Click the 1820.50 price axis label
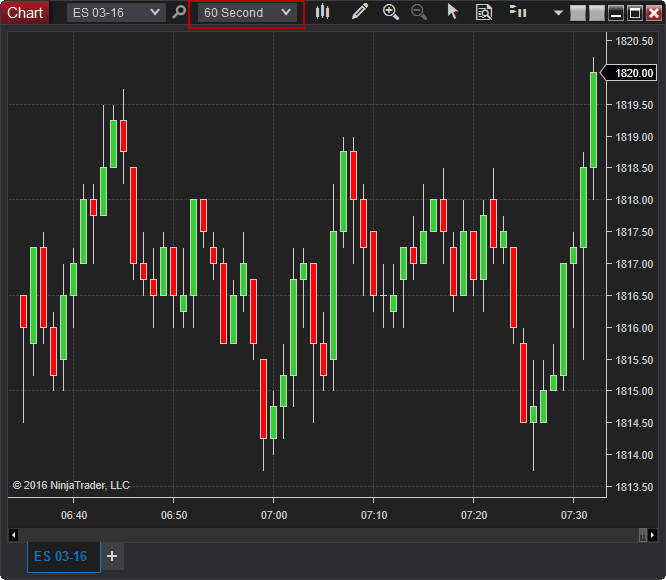Image resolution: width=666 pixels, height=580 pixels. point(634,41)
